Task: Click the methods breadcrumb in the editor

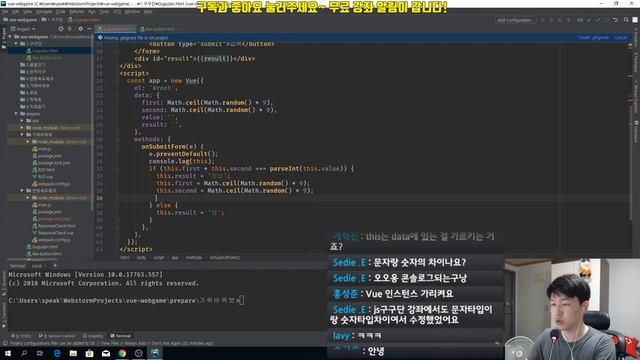Action: (x=194, y=258)
